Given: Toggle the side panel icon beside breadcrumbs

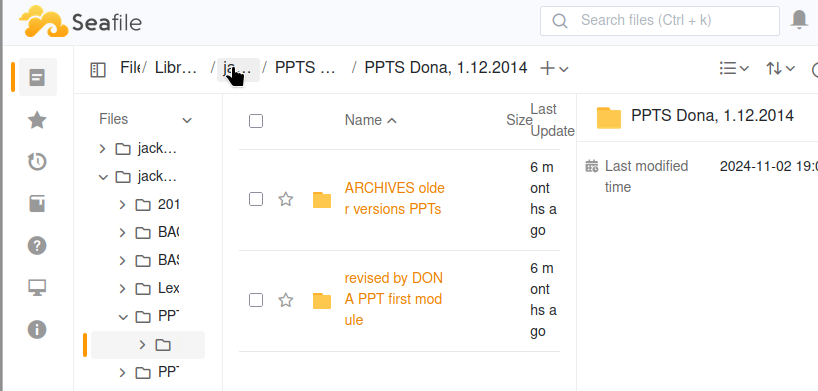Looking at the screenshot, I should [x=98, y=69].
